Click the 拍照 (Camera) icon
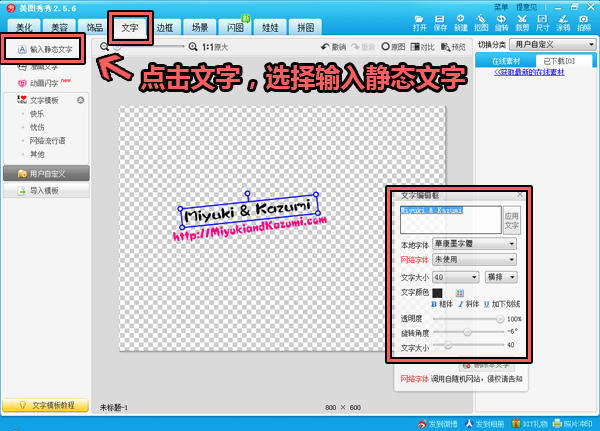Viewport: 600px width, 431px height. (x=583, y=22)
